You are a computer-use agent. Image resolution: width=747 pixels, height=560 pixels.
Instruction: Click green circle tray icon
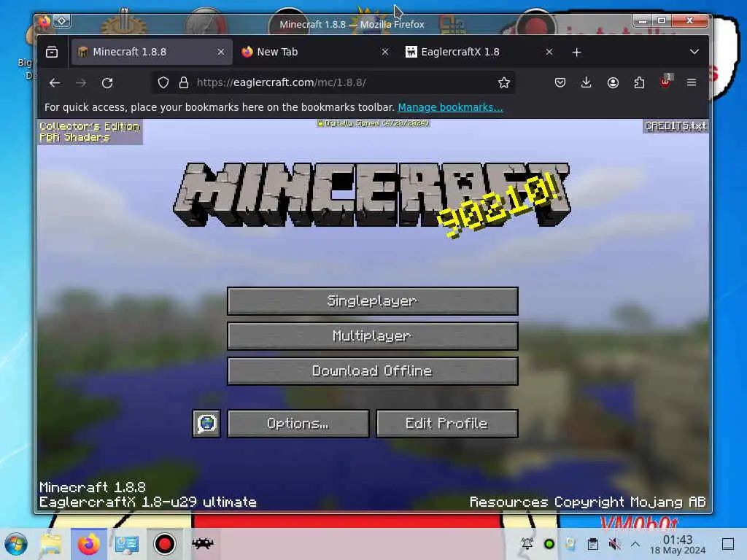[549, 544]
